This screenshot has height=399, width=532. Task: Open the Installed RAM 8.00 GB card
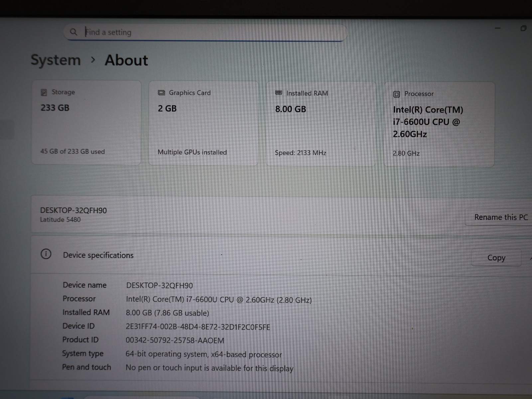pos(321,124)
